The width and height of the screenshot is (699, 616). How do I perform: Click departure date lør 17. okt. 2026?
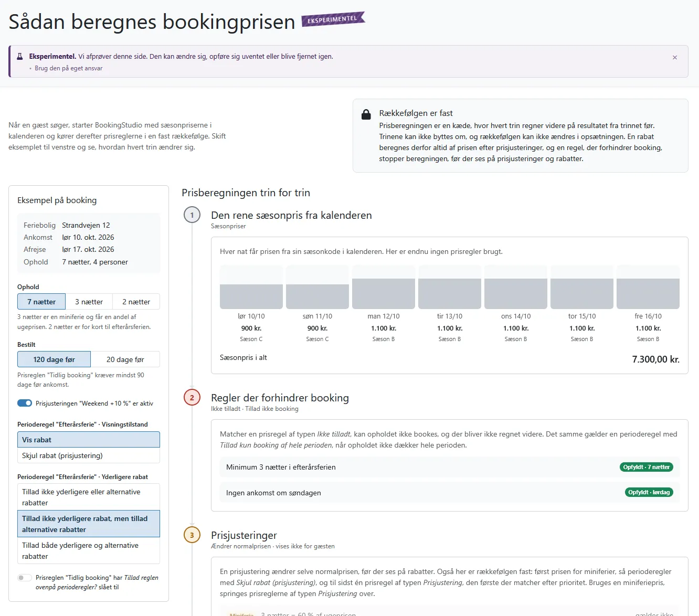pyautogui.click(x=88, y=249)
